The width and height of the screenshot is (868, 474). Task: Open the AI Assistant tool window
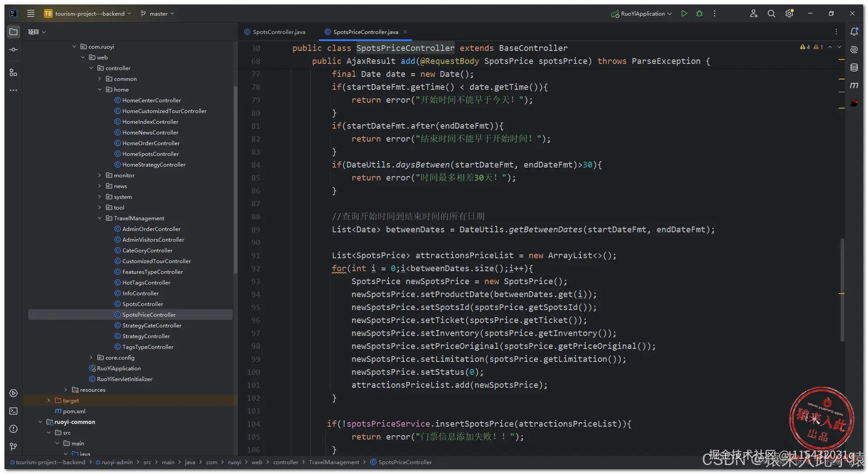(x=854, y=50)
